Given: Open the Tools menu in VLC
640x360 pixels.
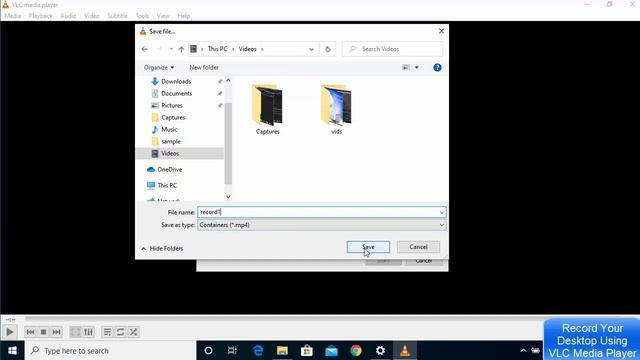Looking at the screenshot, I should click(x=142, y=16).
